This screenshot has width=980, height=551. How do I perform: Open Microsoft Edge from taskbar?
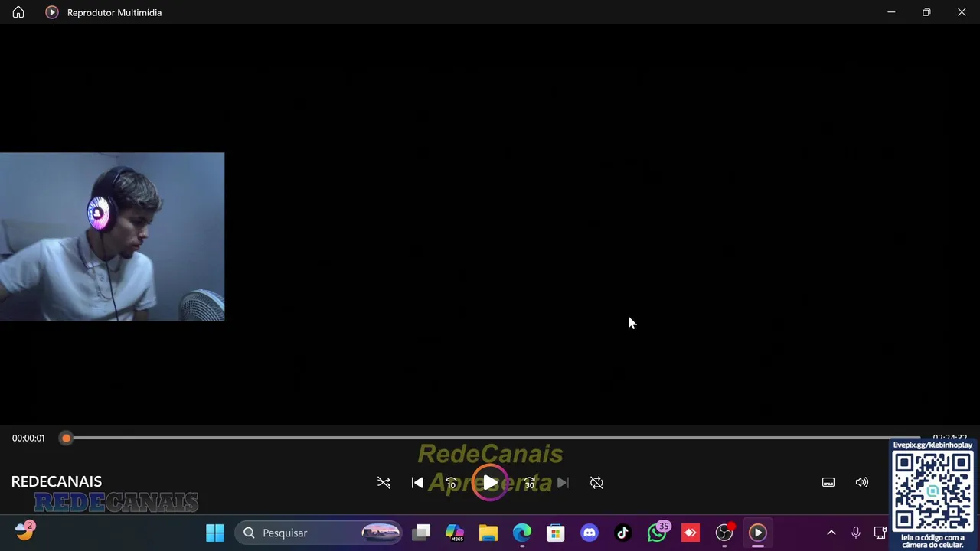(x=522, y=533)
